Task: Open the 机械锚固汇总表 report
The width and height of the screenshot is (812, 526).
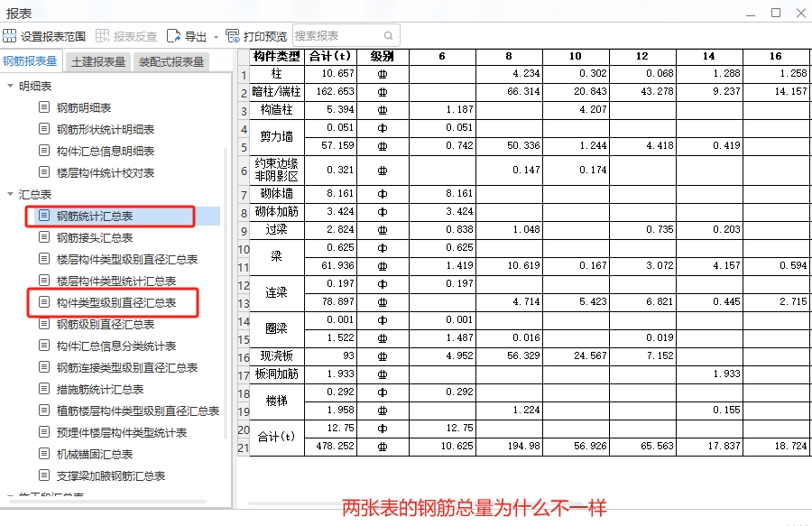Action: [x=95, y=455]
